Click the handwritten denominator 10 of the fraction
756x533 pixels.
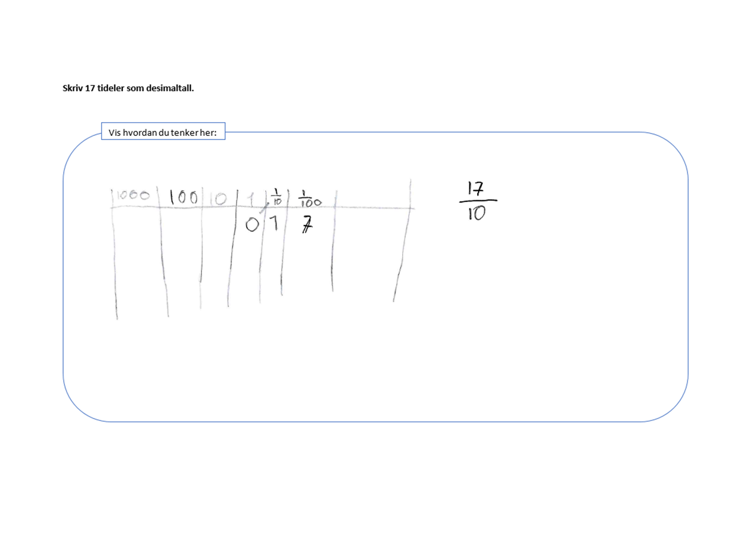pyautogui.click(x=477, y=213)
